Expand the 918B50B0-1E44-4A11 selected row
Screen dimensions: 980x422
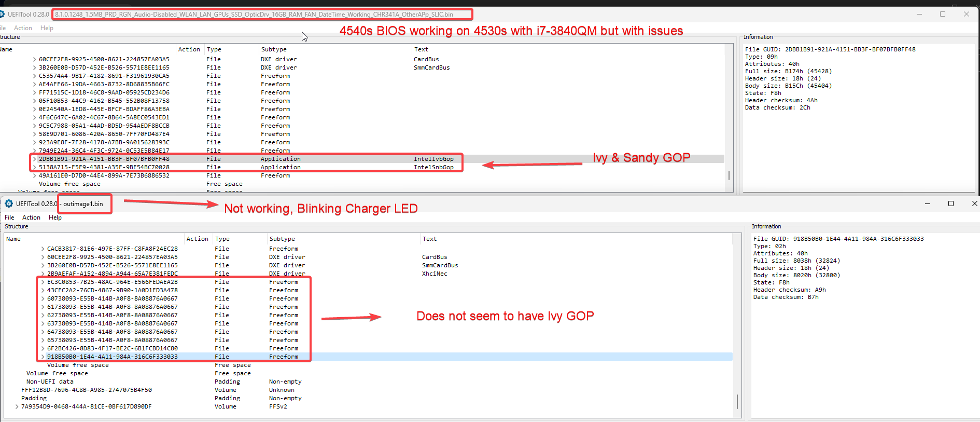click(x=43, y=357)
